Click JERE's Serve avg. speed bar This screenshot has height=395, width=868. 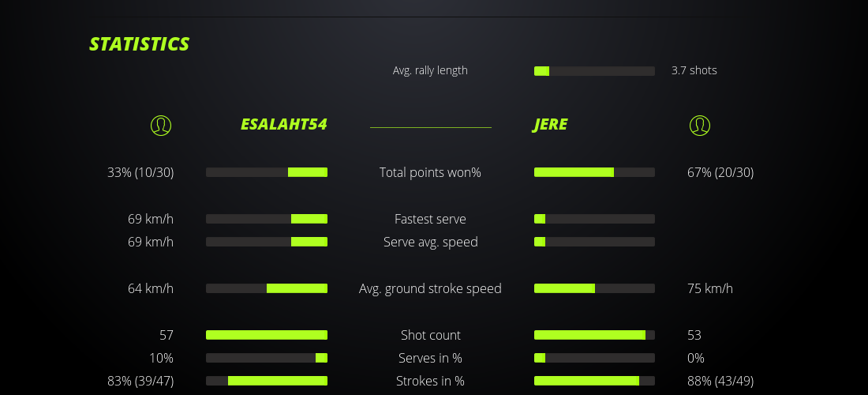(594, 242)
